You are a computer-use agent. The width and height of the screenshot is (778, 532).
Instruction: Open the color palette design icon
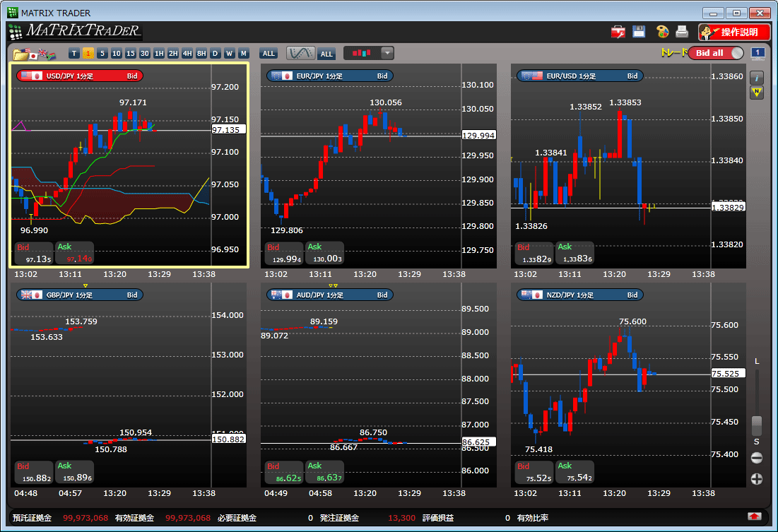click(x=662, y=32)
